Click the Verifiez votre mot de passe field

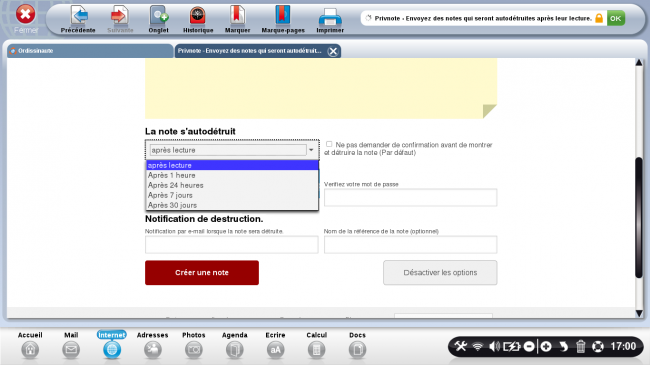410,197
